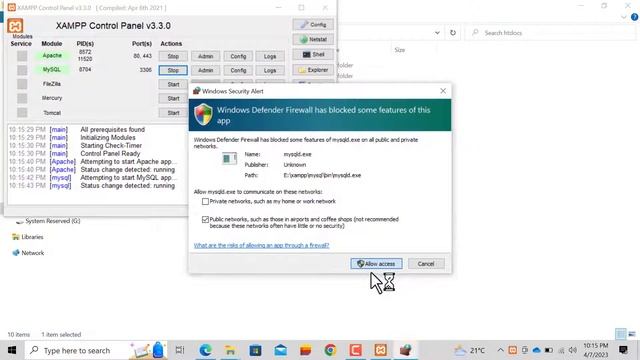Stop the Apache module in XAMPP
The width and height of the screenshot is (640, 360).
click(x=173, y=56)
